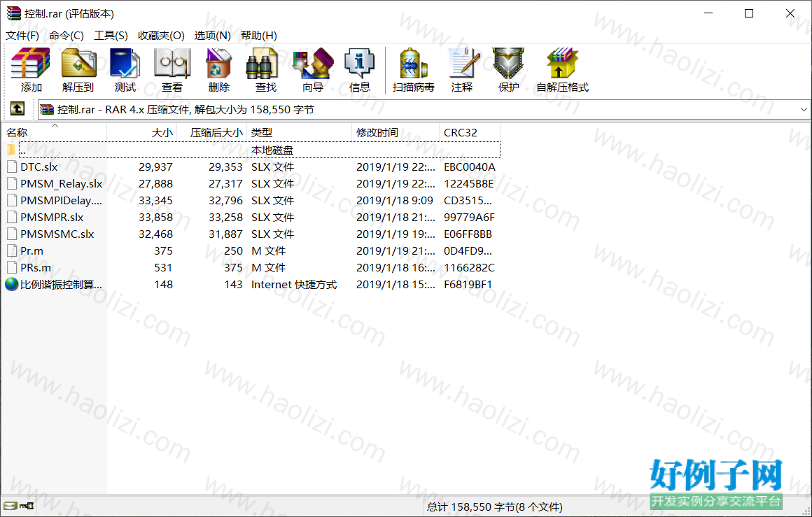
Task: Click the globe icon of the Internet shortcut
Action: (x=11, y=284)
